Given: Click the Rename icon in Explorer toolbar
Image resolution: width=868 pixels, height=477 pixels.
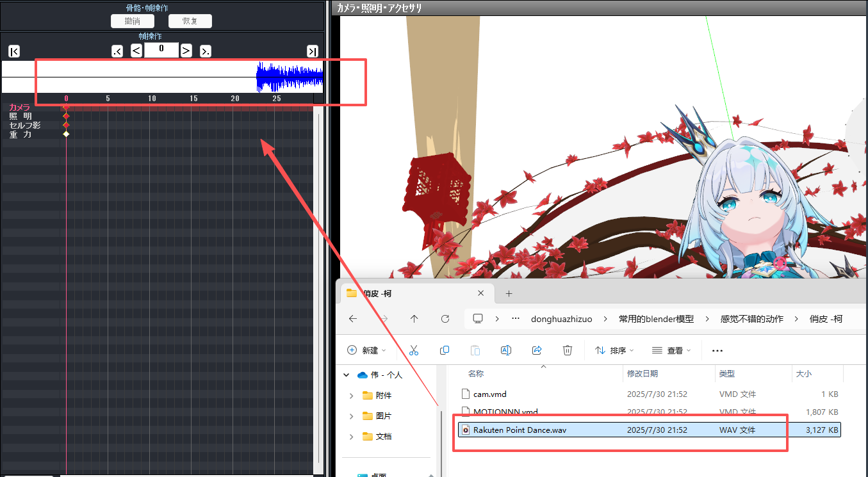Looking at the screenshot, I should point(505,350).
